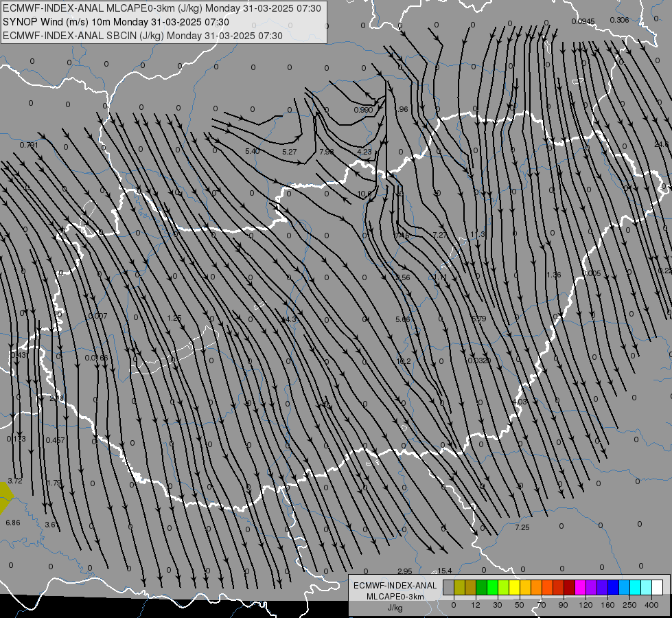672x618 pixels.
Task: Click the SBCIN title line
Action: coord(143,36)
